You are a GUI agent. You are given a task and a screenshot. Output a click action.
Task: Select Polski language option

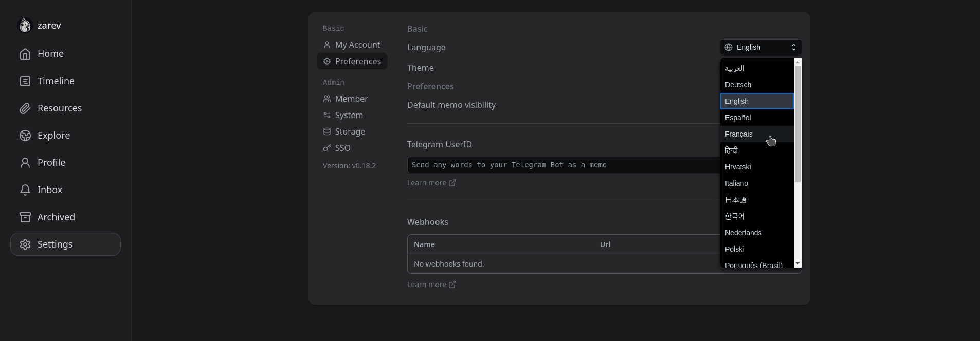click(x=757, y=249)
